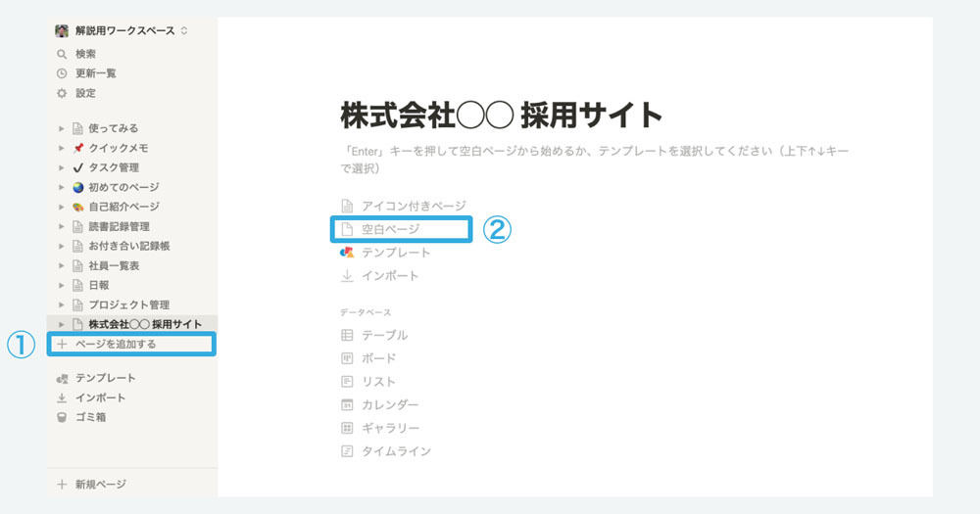This screenshot has height=514, width=980.
Task: Click ページを追加する in the sidebar
Action: (x=131, y=344)
